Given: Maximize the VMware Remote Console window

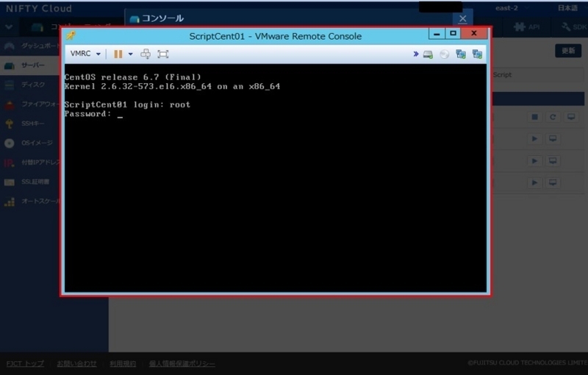Looking at the screenshot, I should click(453, 34).
